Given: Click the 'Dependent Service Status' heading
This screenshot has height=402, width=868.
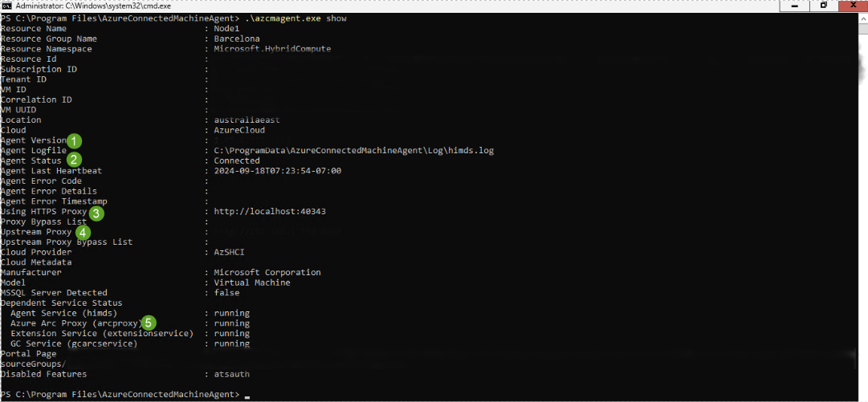Looking at the screenshot, I should click(x=62, y=303).
